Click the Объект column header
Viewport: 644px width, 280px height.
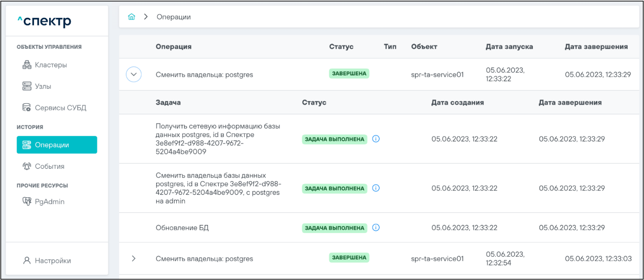pyautogui.click(x=424, y=47)
